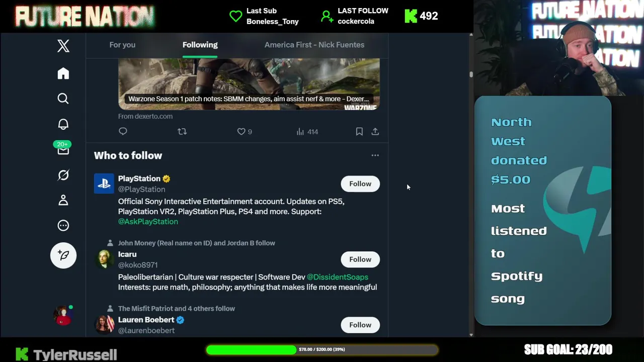Open Explore search magnifier icon
Screen dimensions: 644x362
click(63, 99)
